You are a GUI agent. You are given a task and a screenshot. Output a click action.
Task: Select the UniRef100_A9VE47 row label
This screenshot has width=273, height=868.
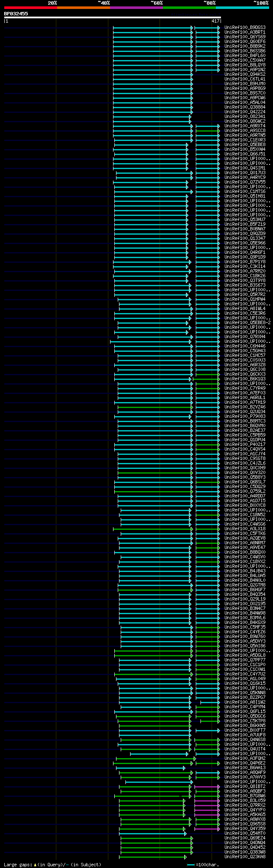coord(245,547)
